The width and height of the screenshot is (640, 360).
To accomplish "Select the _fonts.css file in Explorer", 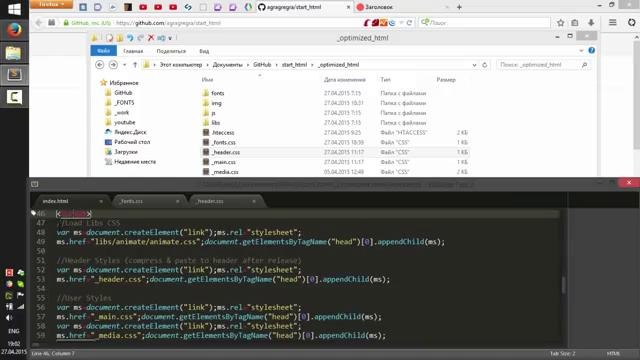I will (x=335, y=142).
